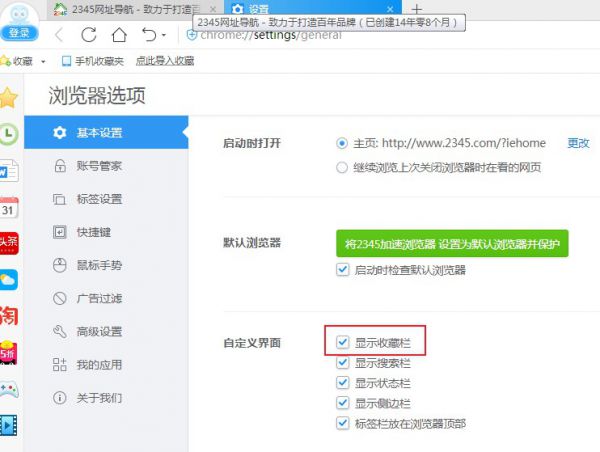Switch to the 设置 tab
This screenshot has width=600, height=452.
312,9
